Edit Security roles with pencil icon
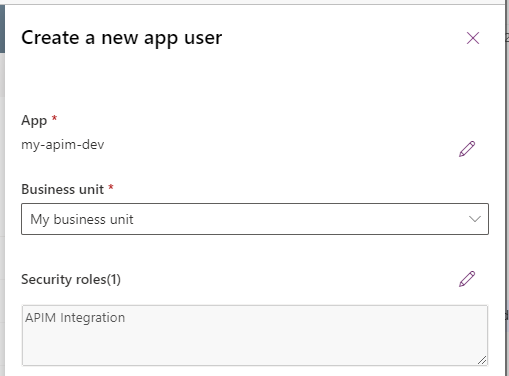The width and height of the screenshot is (509, 376). [x=467, y=279]
